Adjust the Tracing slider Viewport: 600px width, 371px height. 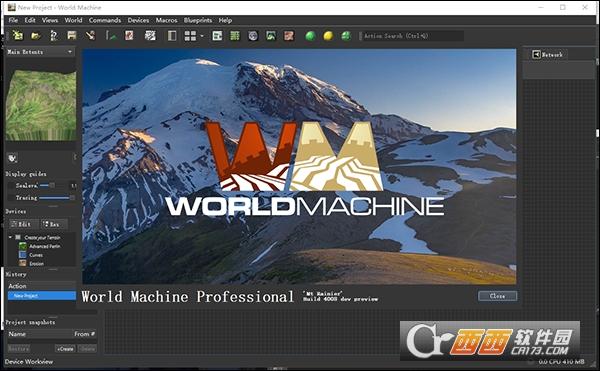pos(57,198)
